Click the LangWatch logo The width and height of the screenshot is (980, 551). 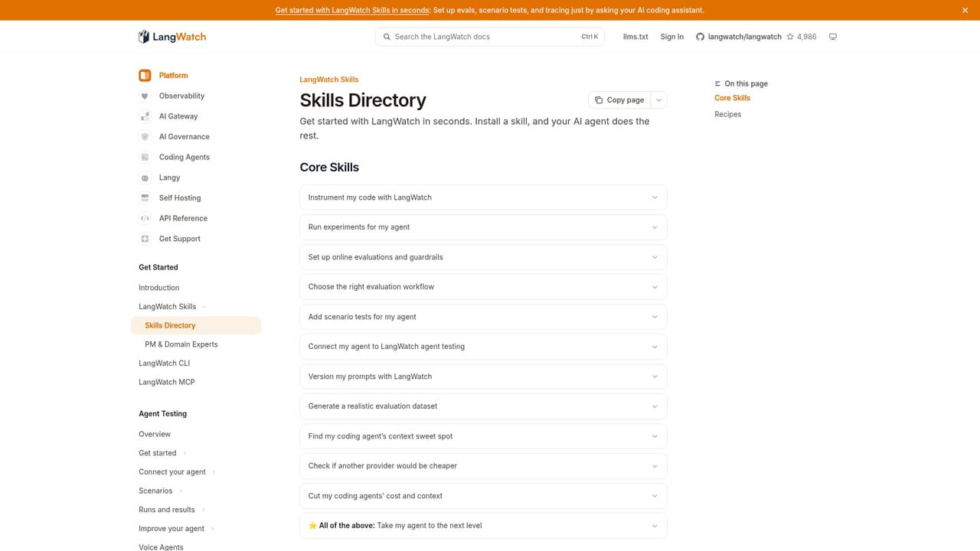tap(172, 37)
